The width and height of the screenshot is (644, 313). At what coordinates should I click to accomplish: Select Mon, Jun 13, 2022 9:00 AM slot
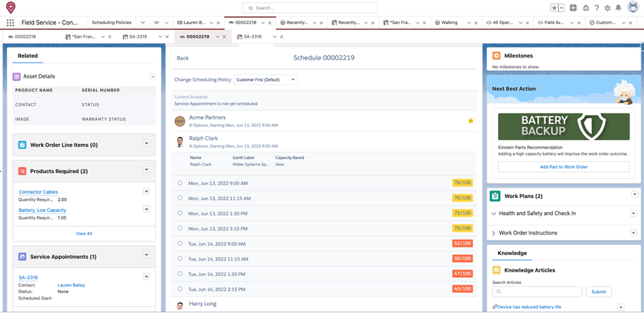(x=180, y=183)
